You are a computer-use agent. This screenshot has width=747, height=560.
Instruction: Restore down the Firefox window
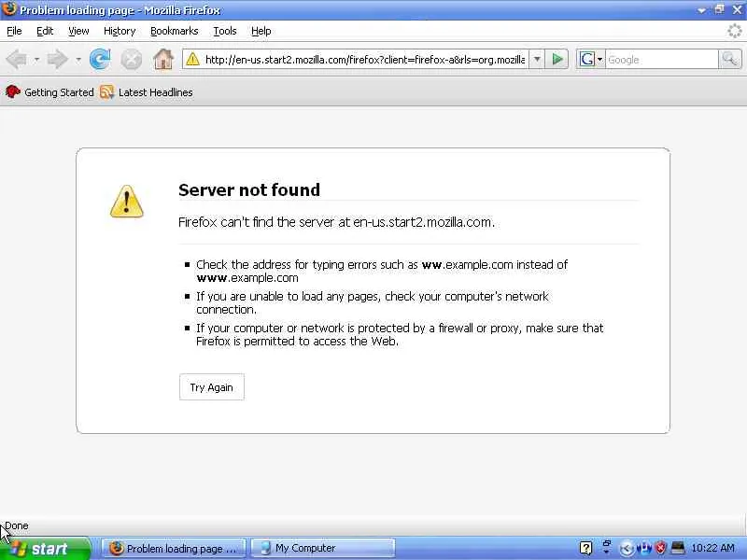tap(719, 9)
